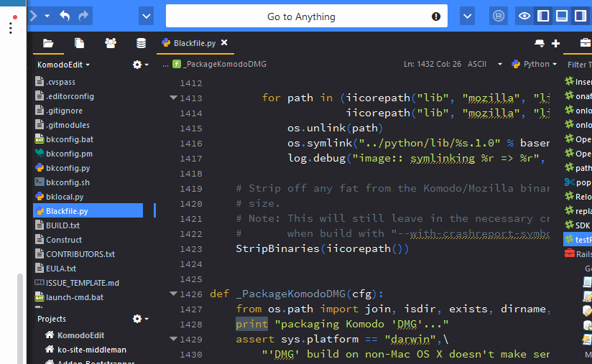592x364 pixels.
Task: Add new tab with plus icon
Action: pyautogui.click(x=555, y=43)
